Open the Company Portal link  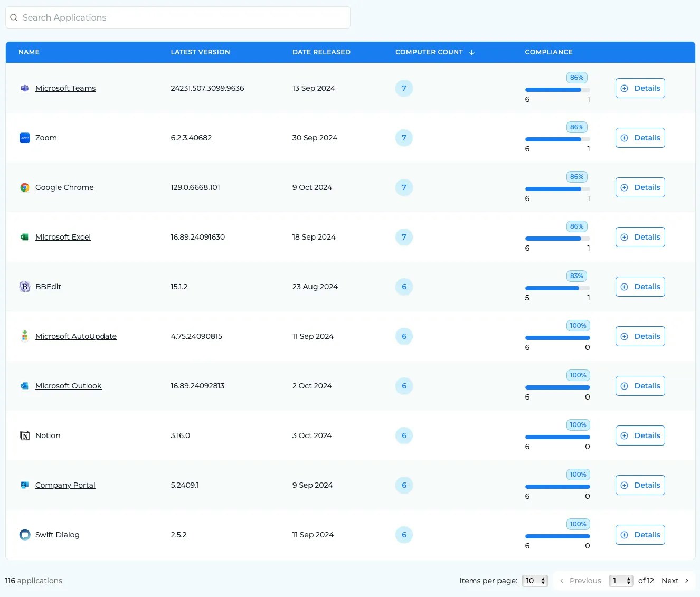[65, 485]
